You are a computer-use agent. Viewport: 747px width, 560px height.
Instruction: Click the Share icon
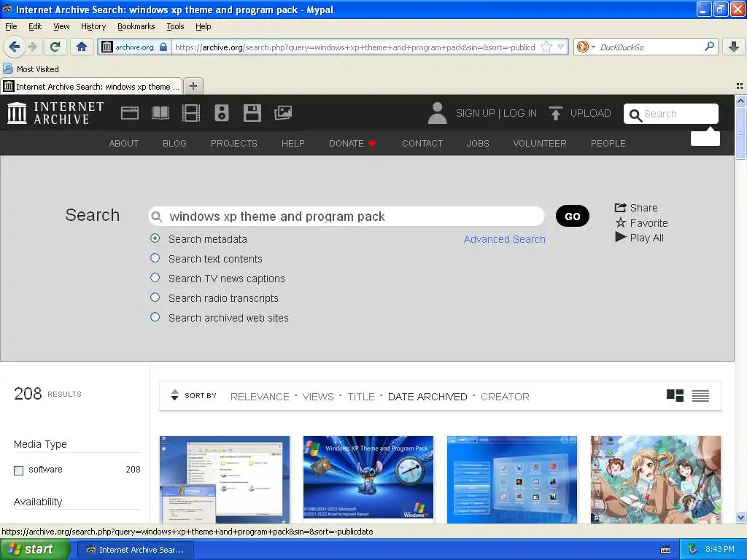pyautogui.click(x=620, y=208)
